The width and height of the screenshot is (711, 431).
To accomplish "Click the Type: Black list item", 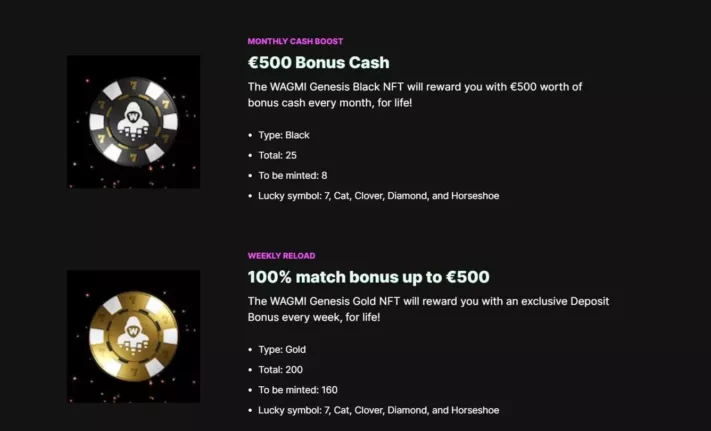I will 284,135.
